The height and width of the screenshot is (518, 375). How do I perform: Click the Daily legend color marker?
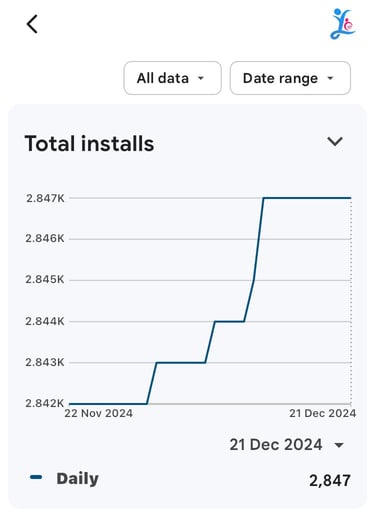coord(36,477)
